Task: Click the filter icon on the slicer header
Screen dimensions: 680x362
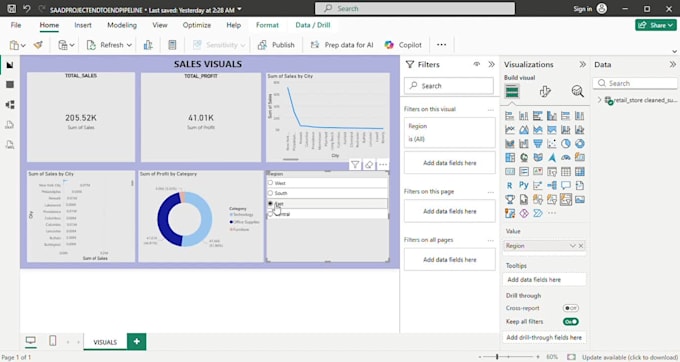Action: point(355,165)
